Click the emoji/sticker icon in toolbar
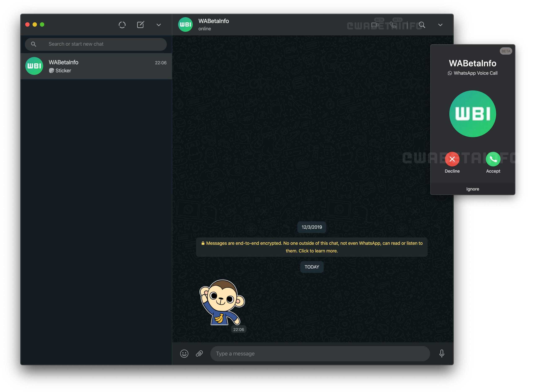The height and width of the screenshot is (392, 536). [x=184, y=353]
